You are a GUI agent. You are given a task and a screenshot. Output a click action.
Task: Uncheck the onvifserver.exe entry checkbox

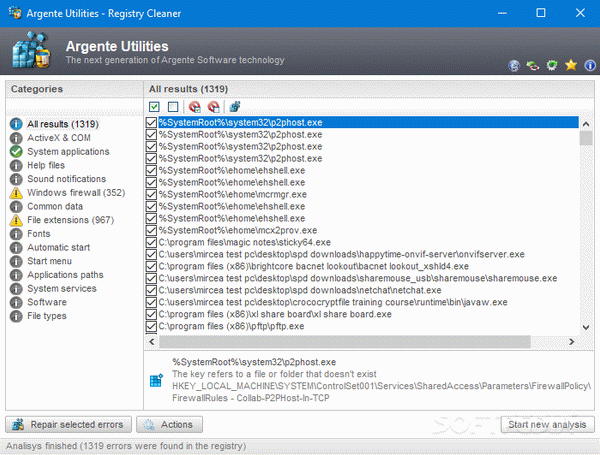(152, 254)
